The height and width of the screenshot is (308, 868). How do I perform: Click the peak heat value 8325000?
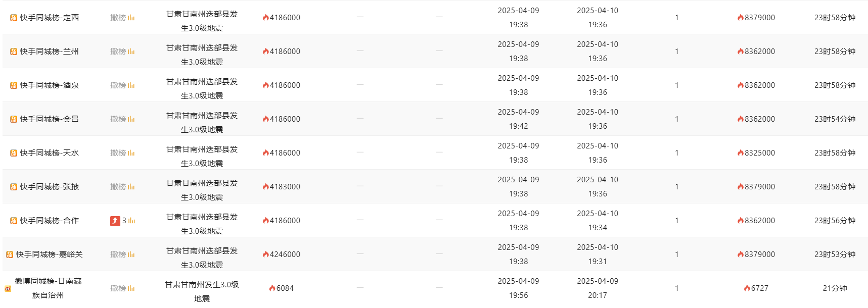coord(760,153)
